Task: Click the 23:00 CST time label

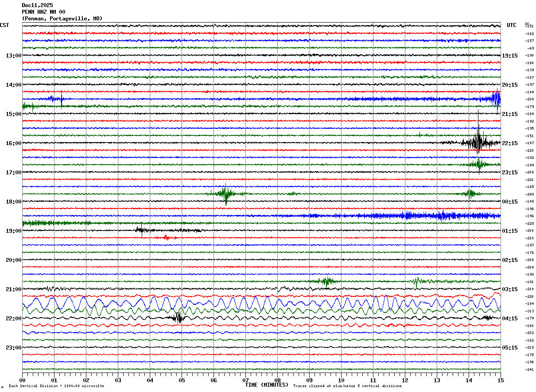Action: point(13,348)
